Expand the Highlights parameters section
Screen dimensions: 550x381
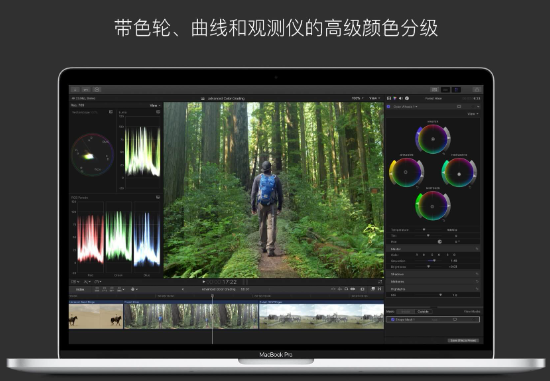point(398,289)
